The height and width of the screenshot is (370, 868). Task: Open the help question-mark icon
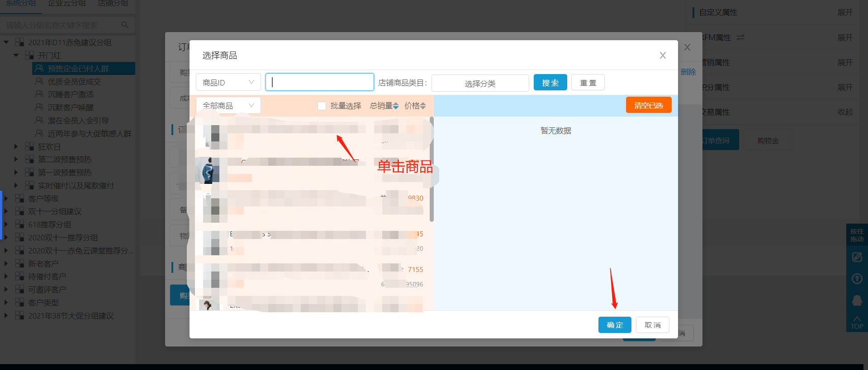(857, 279)
